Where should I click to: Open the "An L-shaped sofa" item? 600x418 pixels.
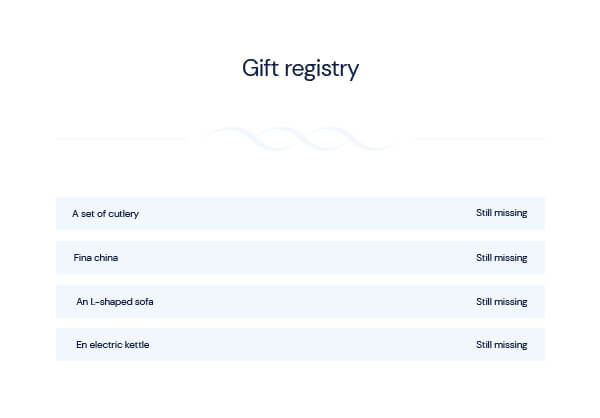pyautogui.click(x=115, y=301)
